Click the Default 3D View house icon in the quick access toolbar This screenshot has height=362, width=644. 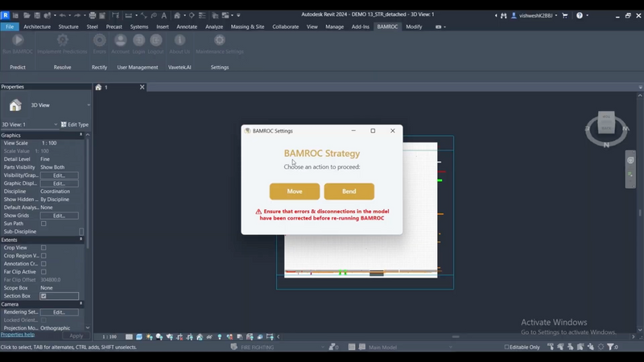[x=177, y=15]
